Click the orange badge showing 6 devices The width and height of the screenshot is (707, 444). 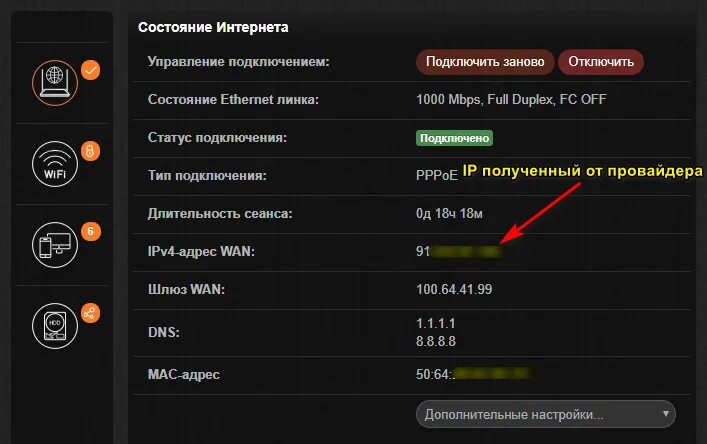coord(91,232)
